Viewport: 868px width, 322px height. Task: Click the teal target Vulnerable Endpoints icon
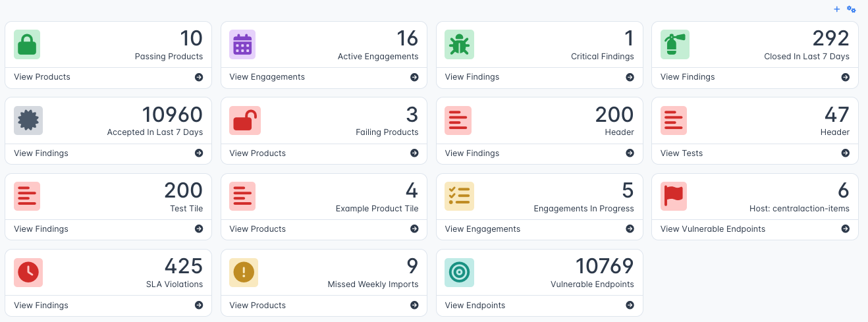tap(458, 273)
